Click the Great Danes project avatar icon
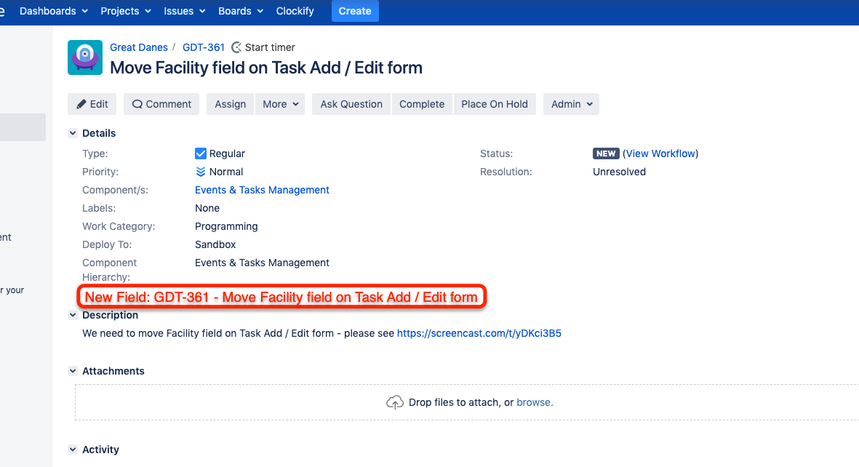This screenshot has width=859, height=467. click(85, 57)
